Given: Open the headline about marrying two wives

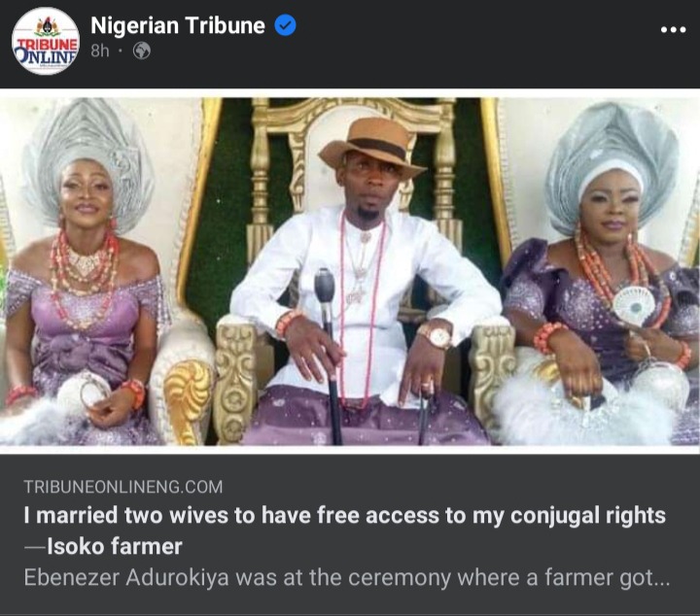Looking at the screenshot, I should point(343,517).
